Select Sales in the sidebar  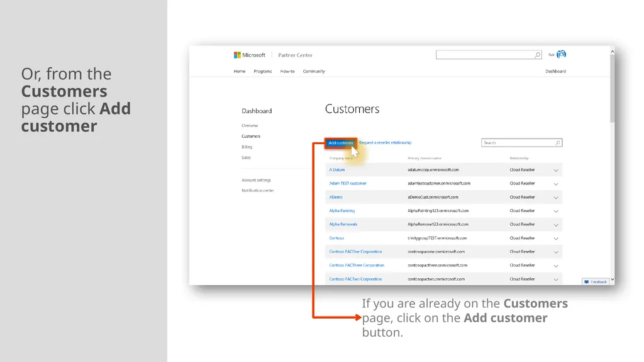pos(246,157)
